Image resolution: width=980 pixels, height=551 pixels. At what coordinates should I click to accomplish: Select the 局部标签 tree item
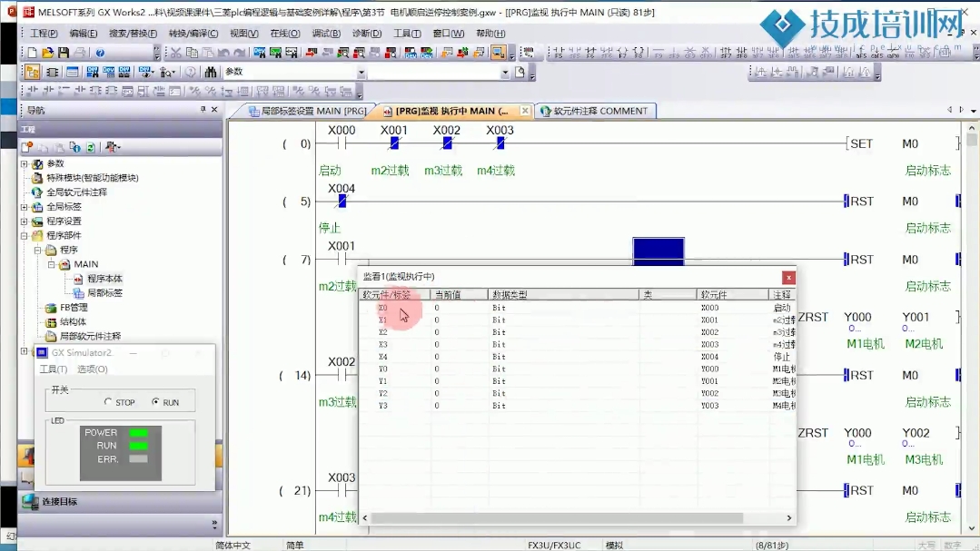(104, 293)
